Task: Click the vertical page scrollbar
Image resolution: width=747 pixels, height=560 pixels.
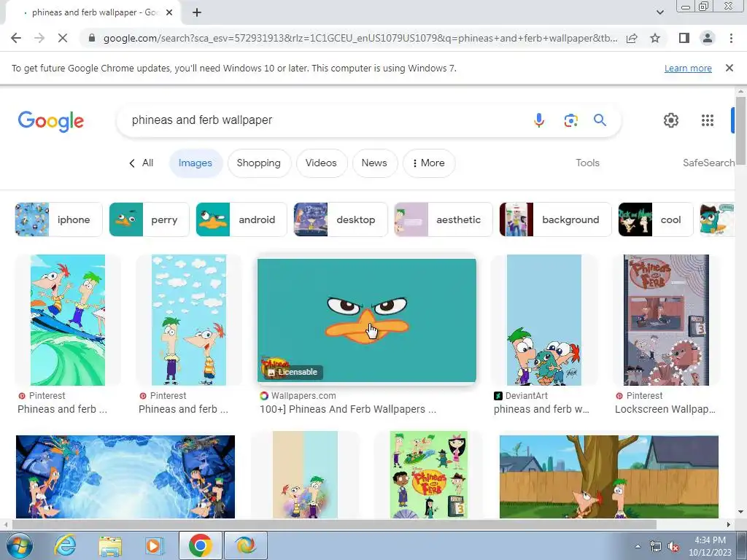Action: [x=740, y=130]
